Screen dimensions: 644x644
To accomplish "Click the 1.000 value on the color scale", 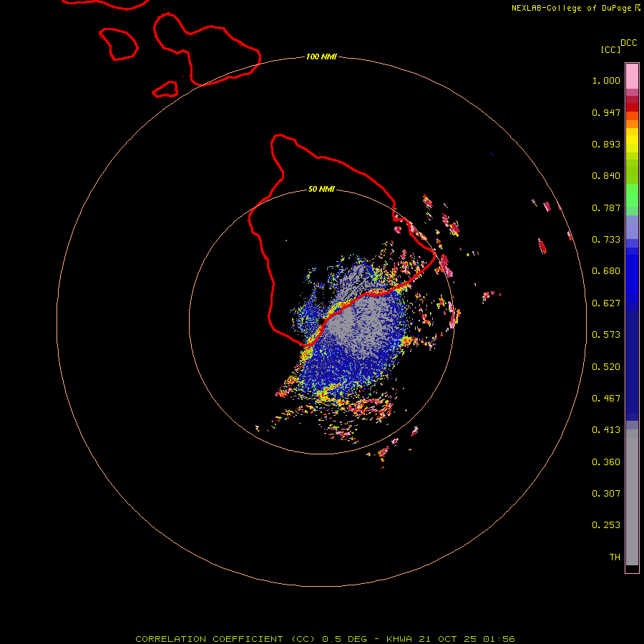I will 606,80.
